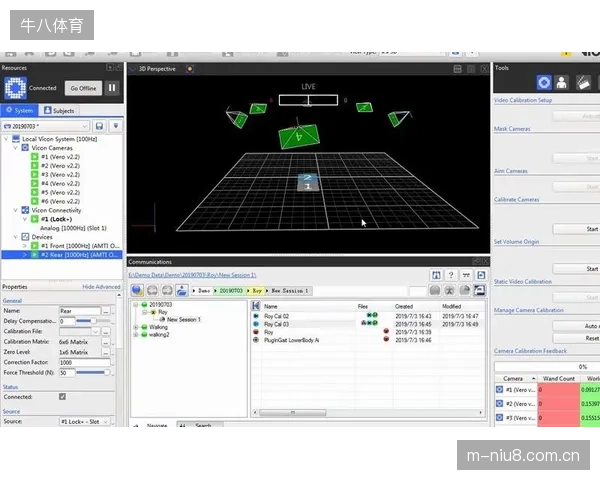
Task: Select the Roy Cal 02 trial row
Action: pyautogui.click(x=367, y=316)
